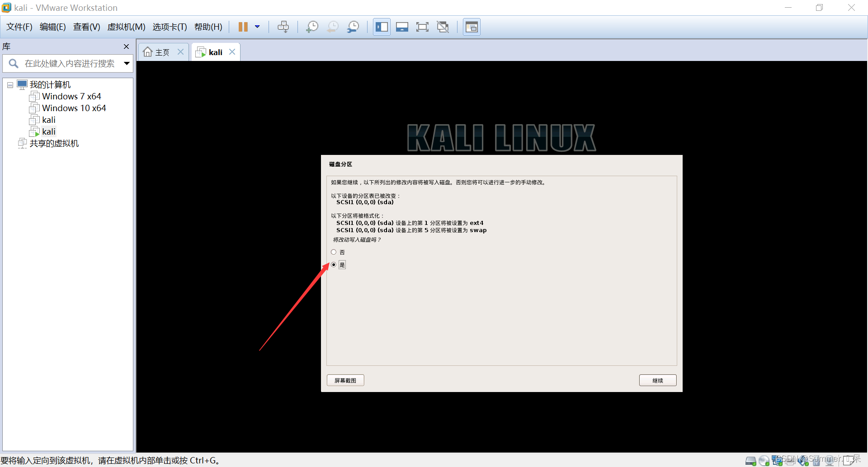Click the home icon on 主页 tab

pos(148,52)
